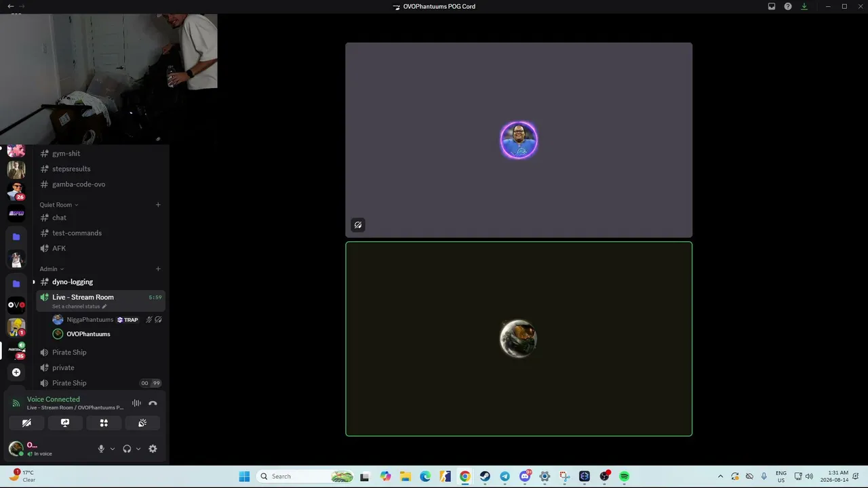
Task: Switch the ENG US input language
Action: click(781, 476)
